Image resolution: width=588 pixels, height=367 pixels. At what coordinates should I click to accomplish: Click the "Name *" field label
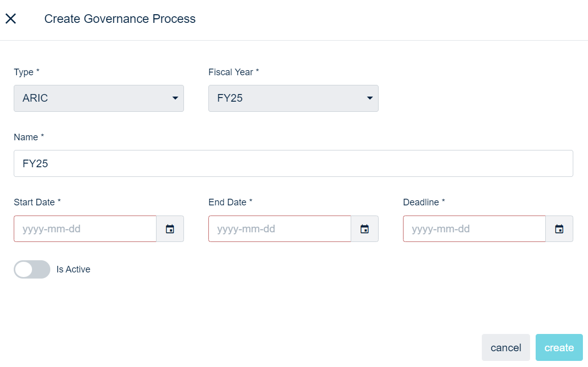(29, 137)
